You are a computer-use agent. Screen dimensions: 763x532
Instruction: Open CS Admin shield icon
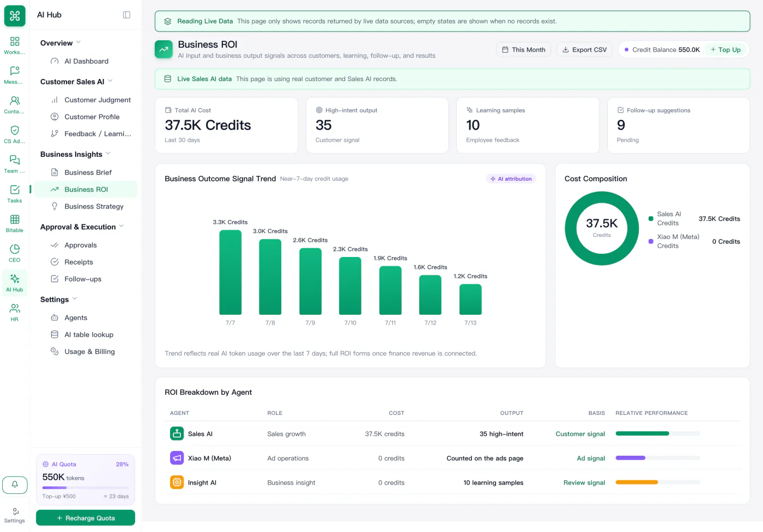point(15,134)
